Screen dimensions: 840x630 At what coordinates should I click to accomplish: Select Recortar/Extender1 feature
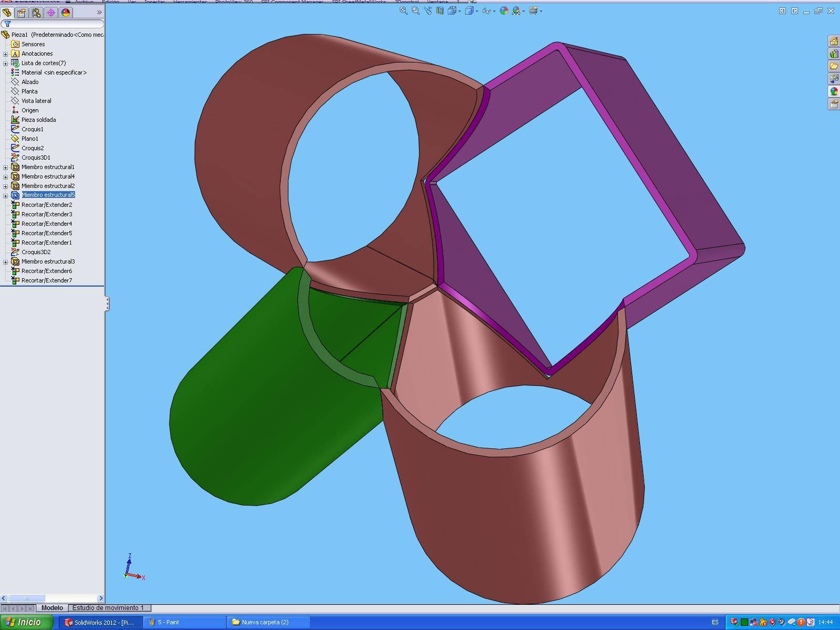47,243
